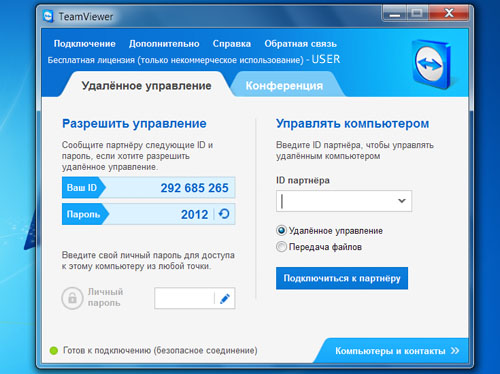The width and height of the screenshot is (500, 374).
Task: Click the password value 2012
Action: coord(194,214)
